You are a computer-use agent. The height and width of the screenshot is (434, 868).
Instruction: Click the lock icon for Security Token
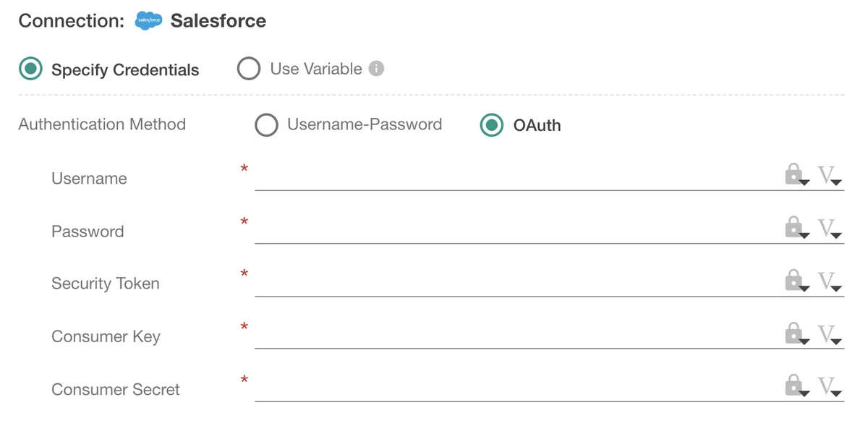pos(796,281)
